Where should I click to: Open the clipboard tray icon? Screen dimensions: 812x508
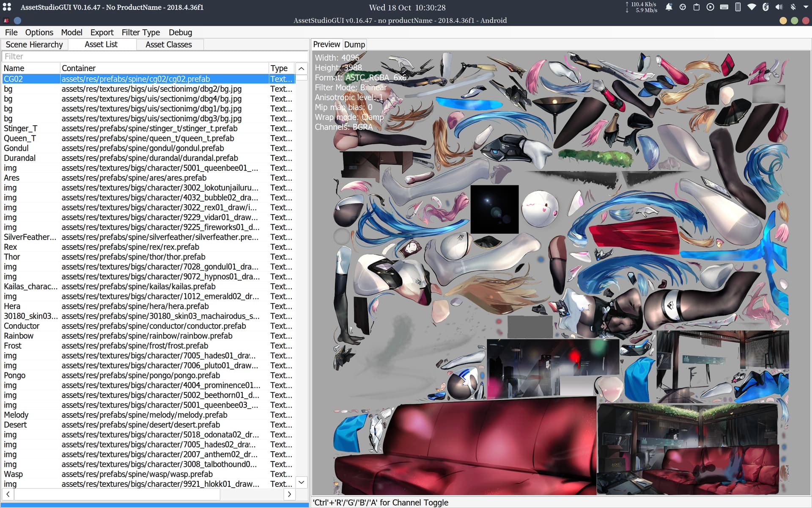coord(696,7)
